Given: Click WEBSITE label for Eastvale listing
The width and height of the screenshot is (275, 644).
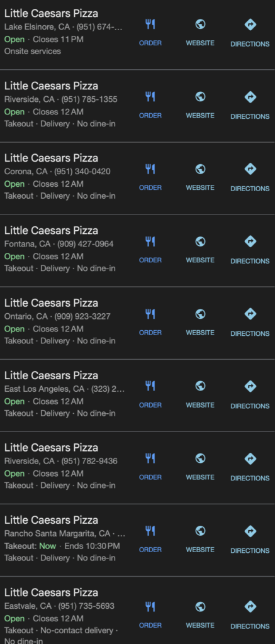Looking at the screenshot, I should click(200, 625).
